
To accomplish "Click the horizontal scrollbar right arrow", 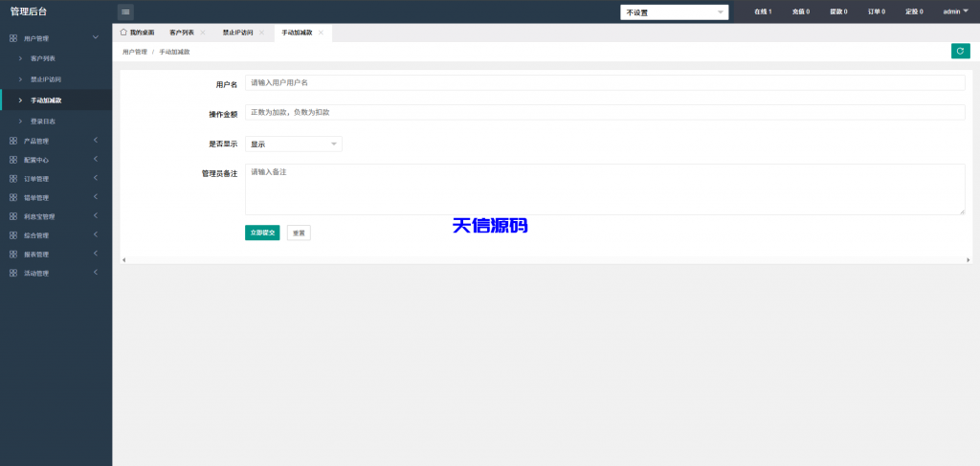I will point(968,260).
